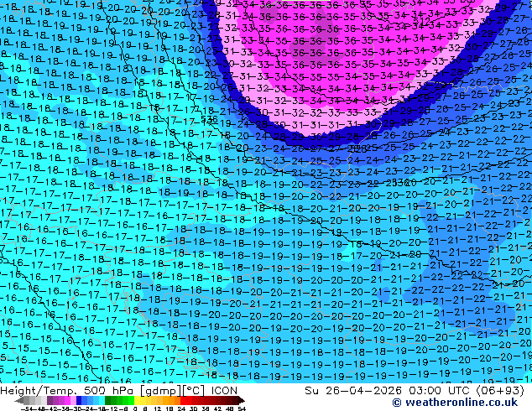Click the dark blue legend swatch above -30
Viewport: 532px width, 411px height.
pos(79,401)
